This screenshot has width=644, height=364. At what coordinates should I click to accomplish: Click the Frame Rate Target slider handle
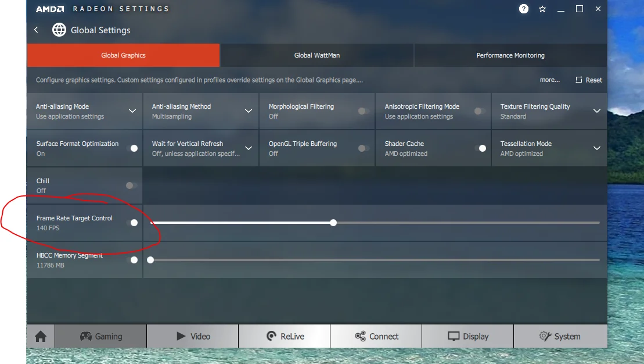click(333, 223)
